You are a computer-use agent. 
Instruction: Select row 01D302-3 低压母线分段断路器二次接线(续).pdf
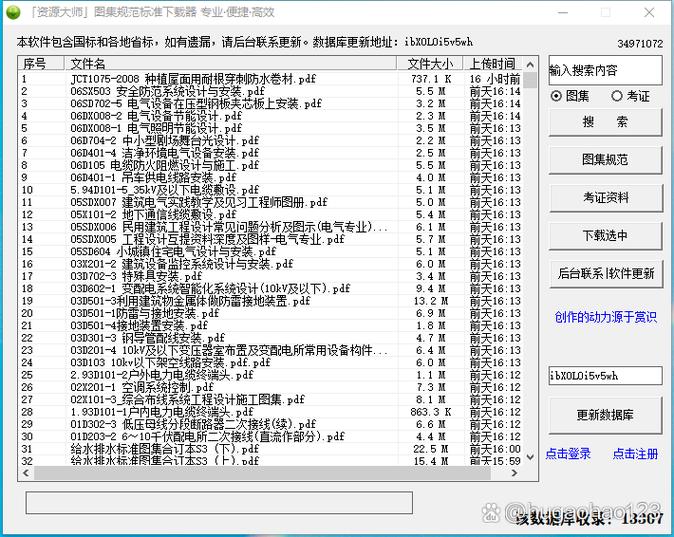click(x=271, y=424)
